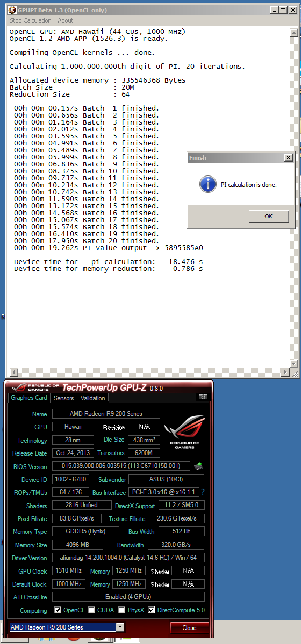301x644 pixels.
Task: Switch to the Graphics Card tab
Action: point(29,398)
